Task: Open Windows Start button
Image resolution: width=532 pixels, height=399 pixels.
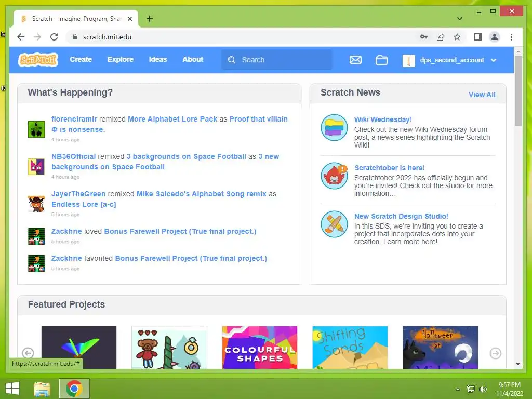Action: tap(12, 389)
